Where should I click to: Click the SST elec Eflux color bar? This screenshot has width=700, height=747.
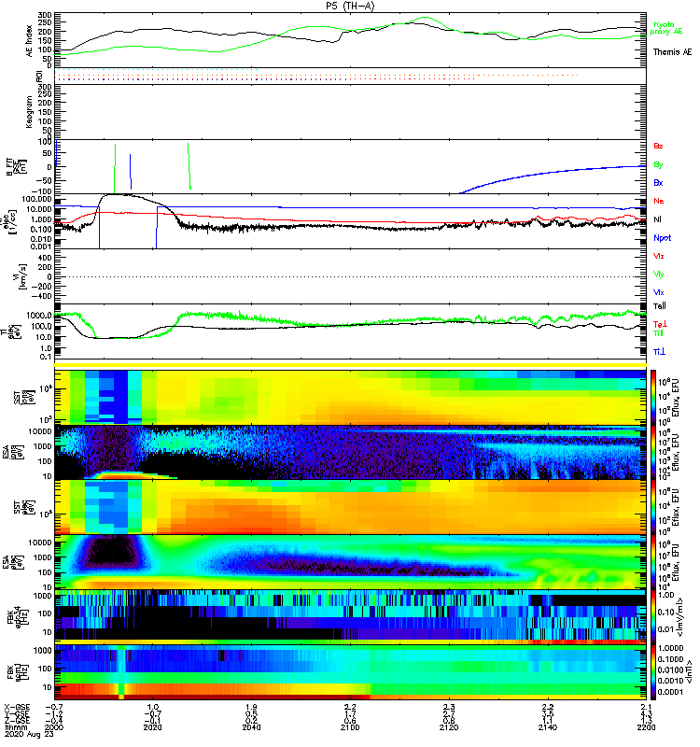[653, 507]
